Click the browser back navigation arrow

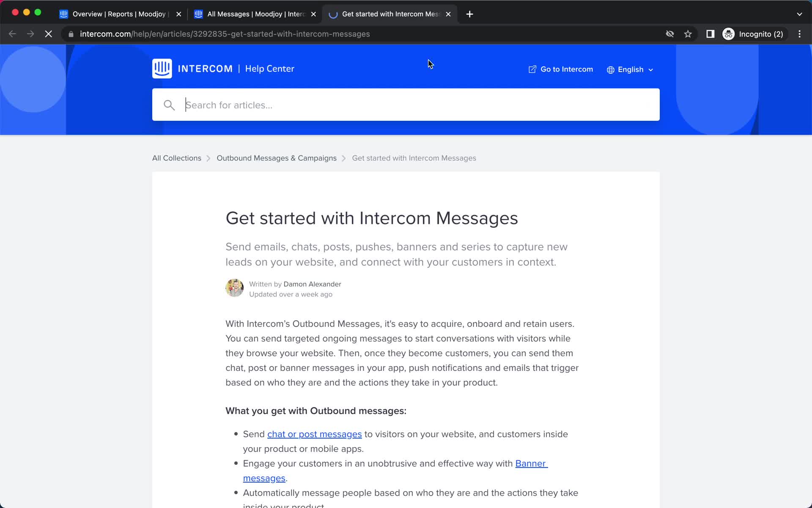tap(13, 33)
